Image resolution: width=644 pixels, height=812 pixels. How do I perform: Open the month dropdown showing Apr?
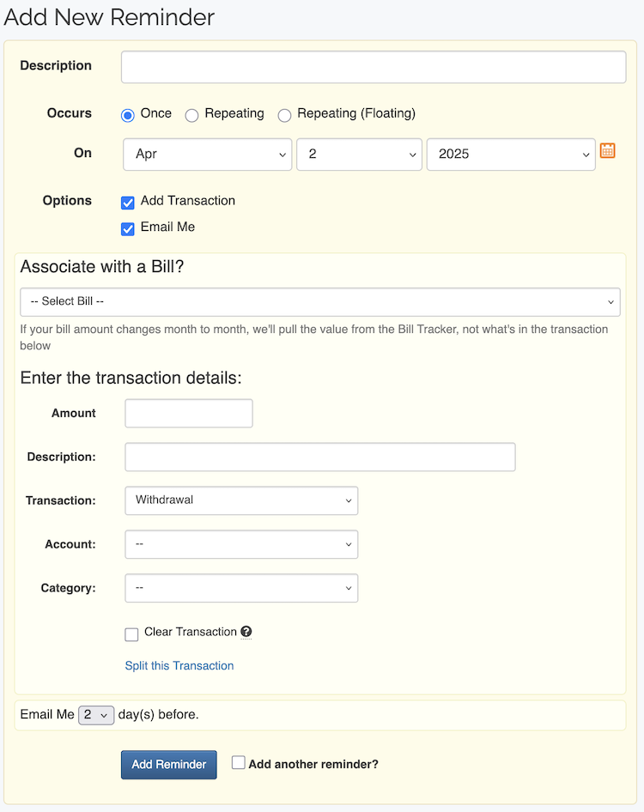[x=207, y=155]
